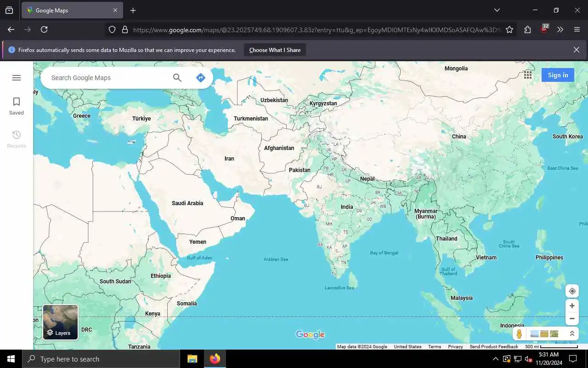Click the tracking protection shield icon
The height and width of the screenshot is (368, 588).
[x=112, y=29]
